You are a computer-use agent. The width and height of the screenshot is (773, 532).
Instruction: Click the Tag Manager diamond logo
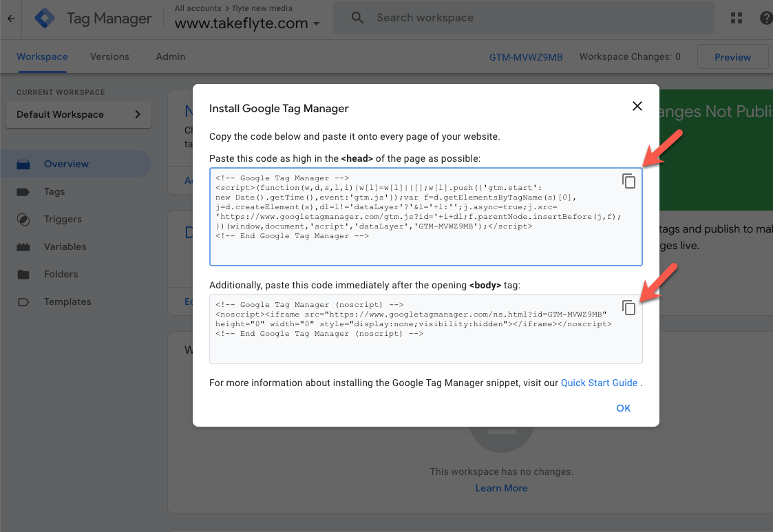click(43, 19)
